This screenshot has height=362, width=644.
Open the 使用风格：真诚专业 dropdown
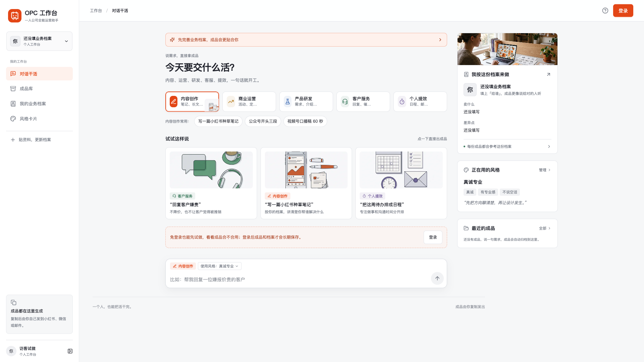click(219, 266)
